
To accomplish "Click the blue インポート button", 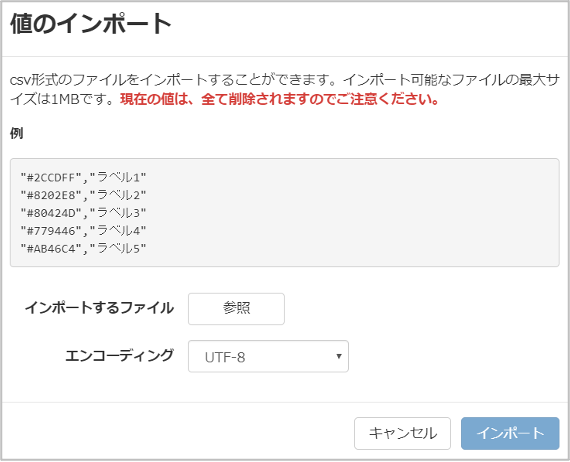I will (510, 433).
